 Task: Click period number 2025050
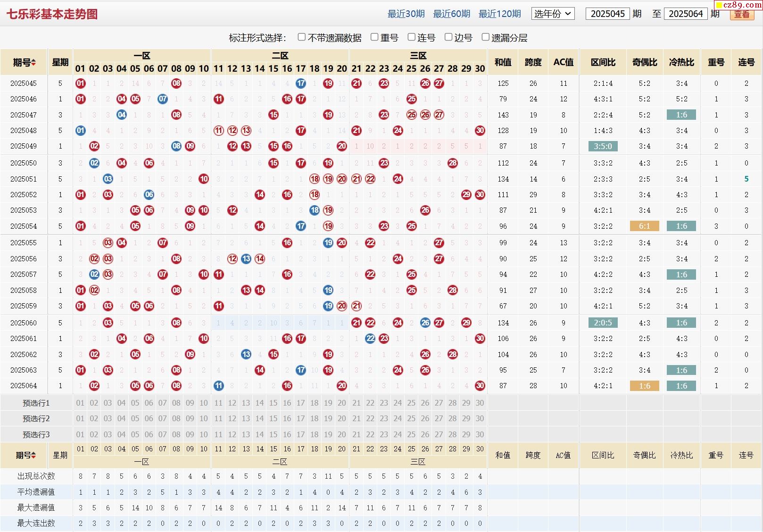point(24,163)
